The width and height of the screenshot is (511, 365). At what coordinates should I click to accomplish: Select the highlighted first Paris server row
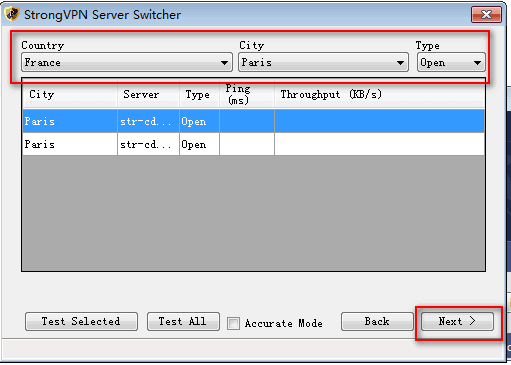tap(253, 121)
